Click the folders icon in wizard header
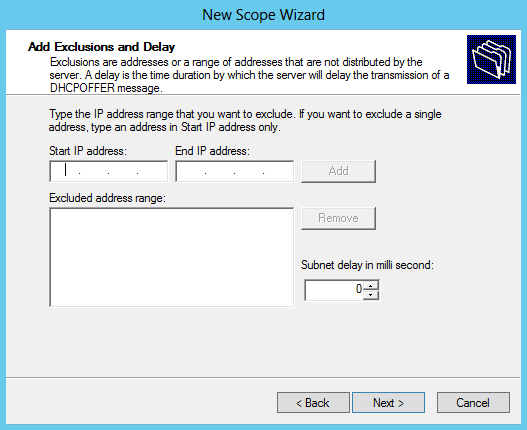527x430 pixels. click(x=491, y=60)
